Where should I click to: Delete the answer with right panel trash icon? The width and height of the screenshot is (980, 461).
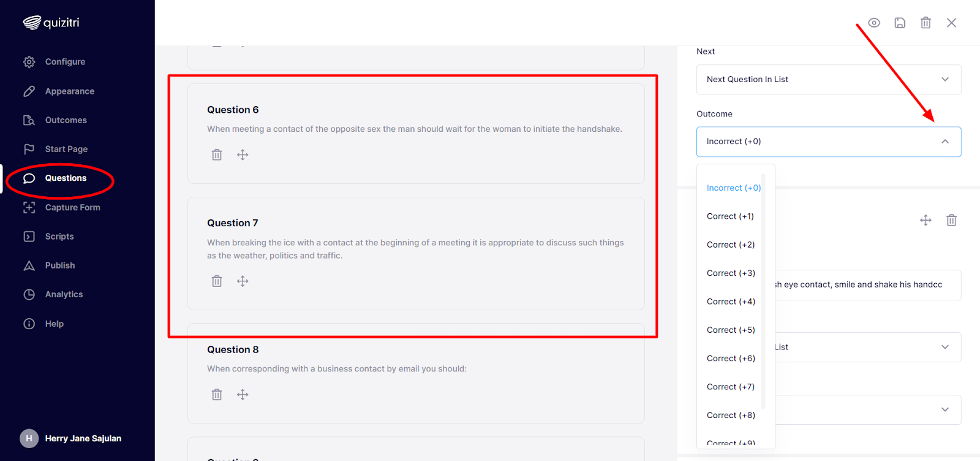(x=951, y=220)
